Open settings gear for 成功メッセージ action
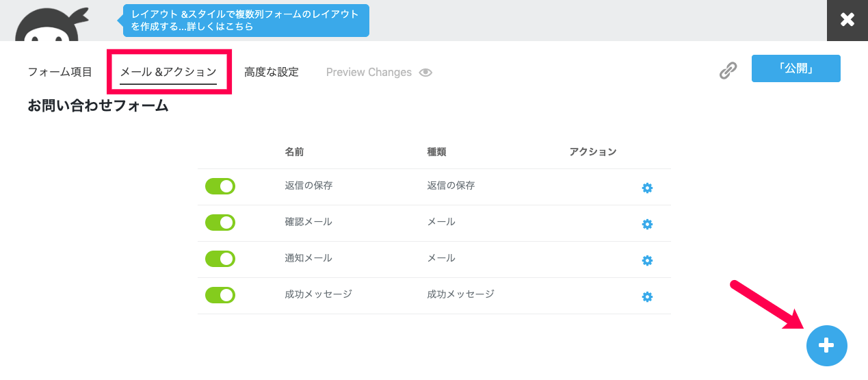This screenshot has width=868, height=380. click(647, 296)
